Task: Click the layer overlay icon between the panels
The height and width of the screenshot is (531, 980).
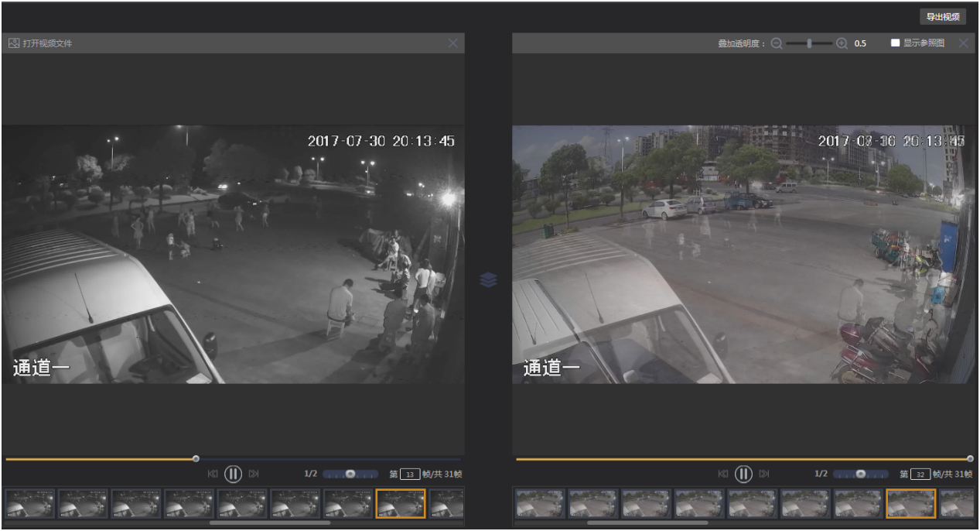Action: (488, 279)
